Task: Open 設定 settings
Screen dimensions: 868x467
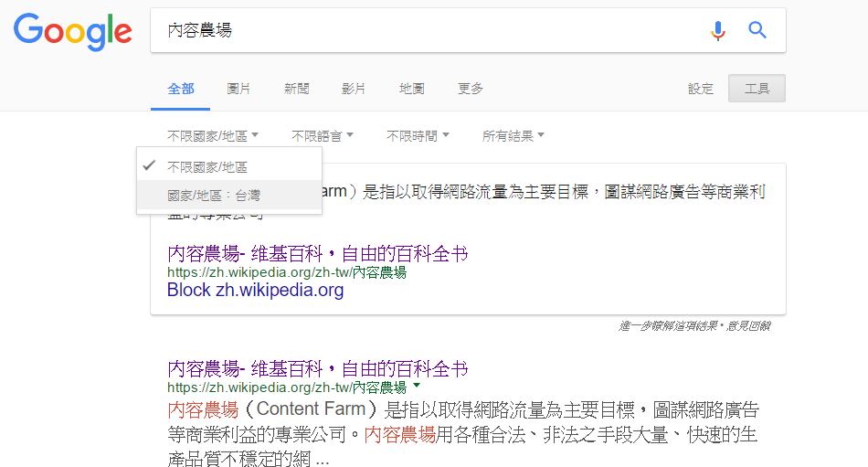Action: coord(701,89)
